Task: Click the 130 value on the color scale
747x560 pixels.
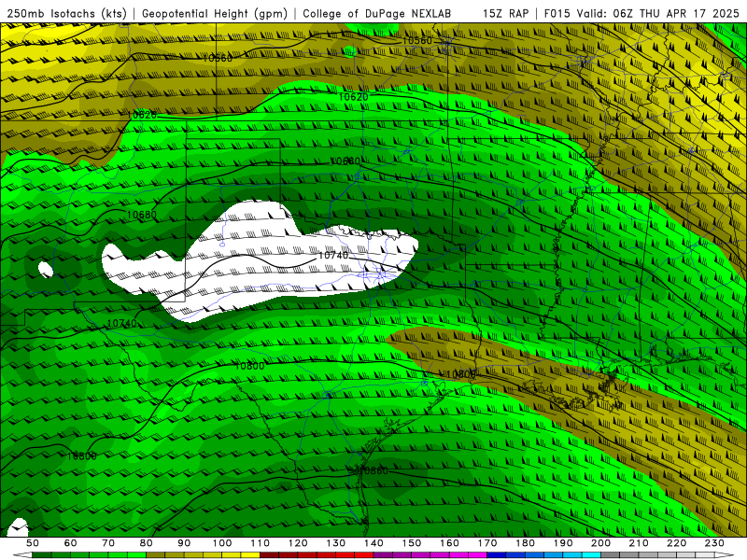Action: click(x=336, y=543)
